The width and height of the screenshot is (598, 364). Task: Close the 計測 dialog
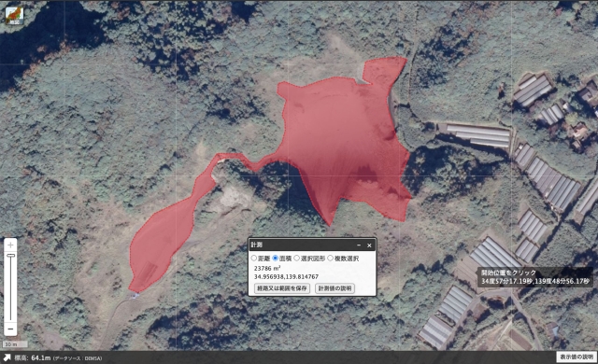coord(369,245)
